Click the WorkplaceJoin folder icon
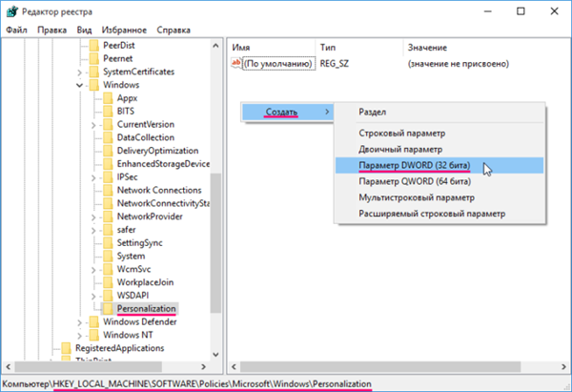 pyautogui.click(x=108, y=282)
